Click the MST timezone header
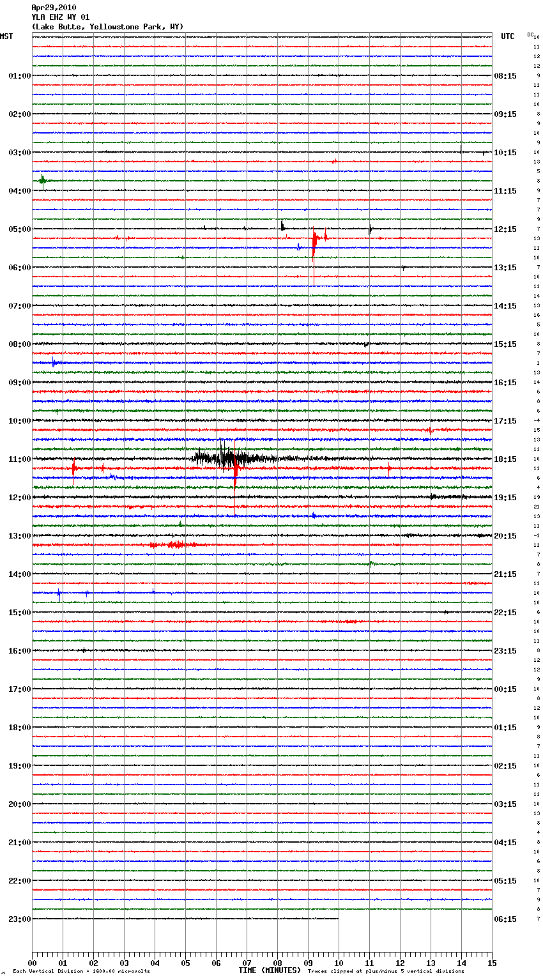Image resolution: width=543 pixels, height=980 pixels. pyautogui.click(x=6, y=36)
